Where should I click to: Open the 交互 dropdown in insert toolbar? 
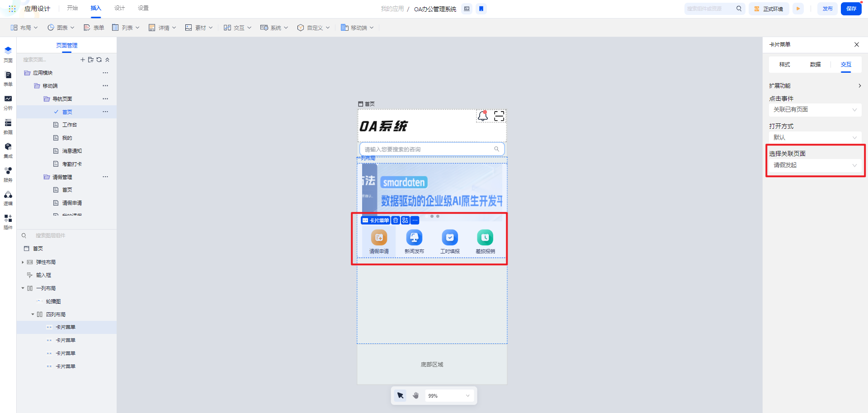238,28
